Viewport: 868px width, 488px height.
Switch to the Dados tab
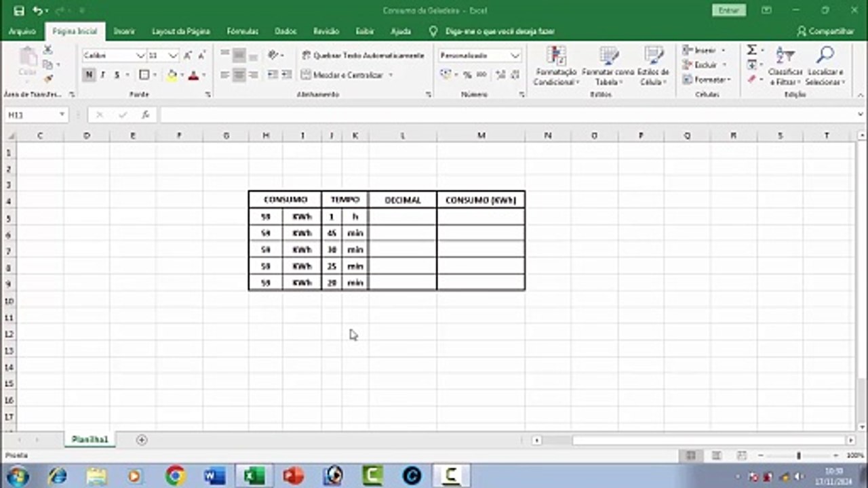[285, 31]
